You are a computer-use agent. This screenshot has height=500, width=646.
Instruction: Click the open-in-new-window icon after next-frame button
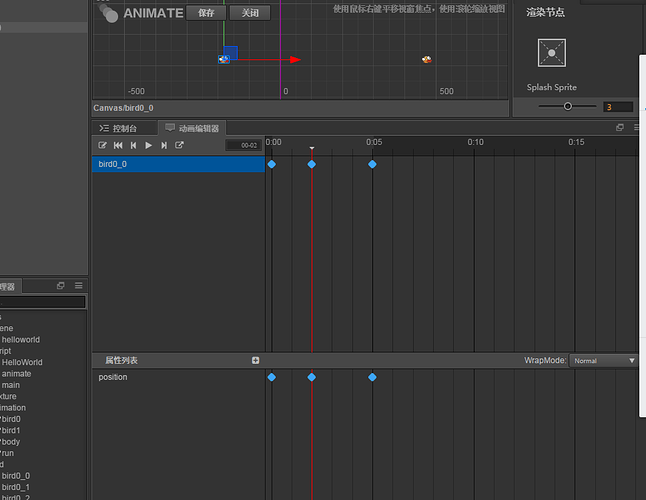point(179,145)
